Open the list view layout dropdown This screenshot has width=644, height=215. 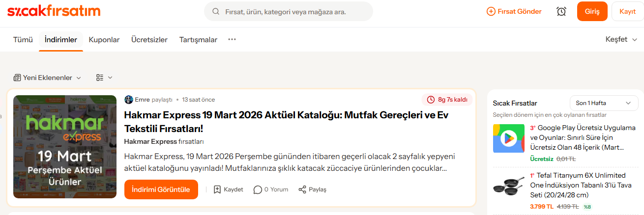pyautogui.click(x=104, y=78)
